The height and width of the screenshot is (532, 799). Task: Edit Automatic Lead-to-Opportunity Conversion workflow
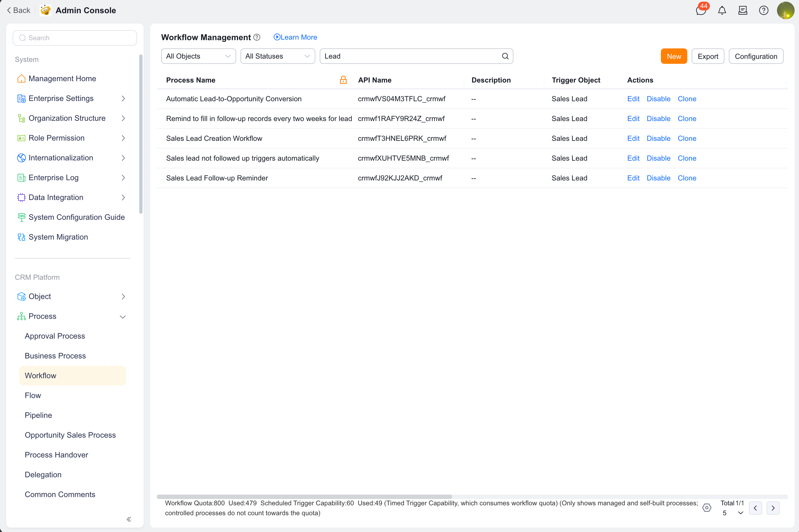(633, 99)
